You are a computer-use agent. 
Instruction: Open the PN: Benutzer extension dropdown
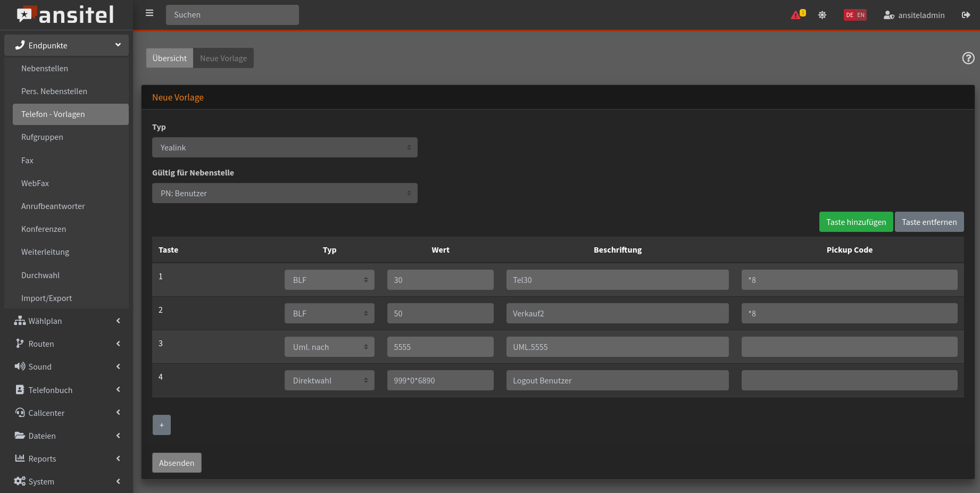pos(285,193)
